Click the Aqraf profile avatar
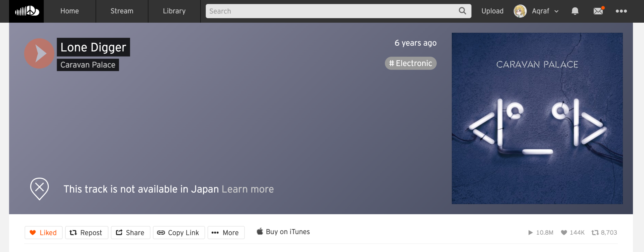 pyautogui.click(x=520, y=11)
